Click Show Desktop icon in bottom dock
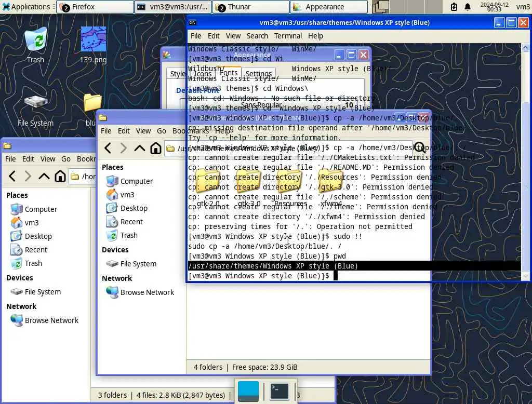 click(248, 391)
